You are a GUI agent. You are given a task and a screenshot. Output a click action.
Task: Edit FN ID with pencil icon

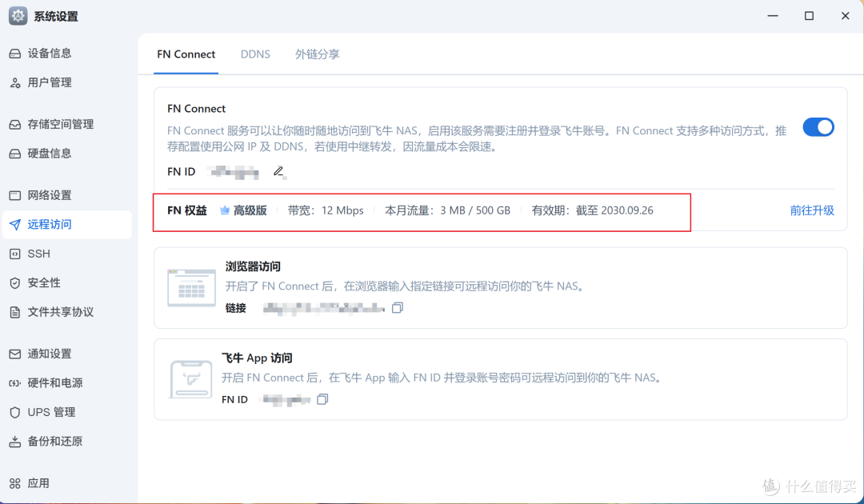279,172
